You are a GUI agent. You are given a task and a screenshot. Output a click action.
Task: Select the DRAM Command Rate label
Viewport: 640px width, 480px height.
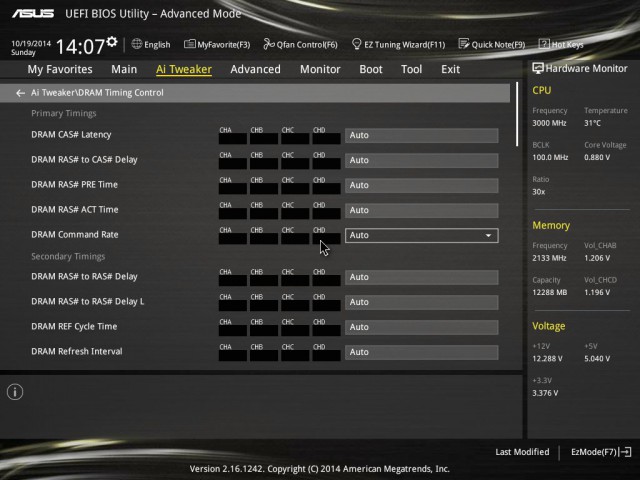pos(75,235)
